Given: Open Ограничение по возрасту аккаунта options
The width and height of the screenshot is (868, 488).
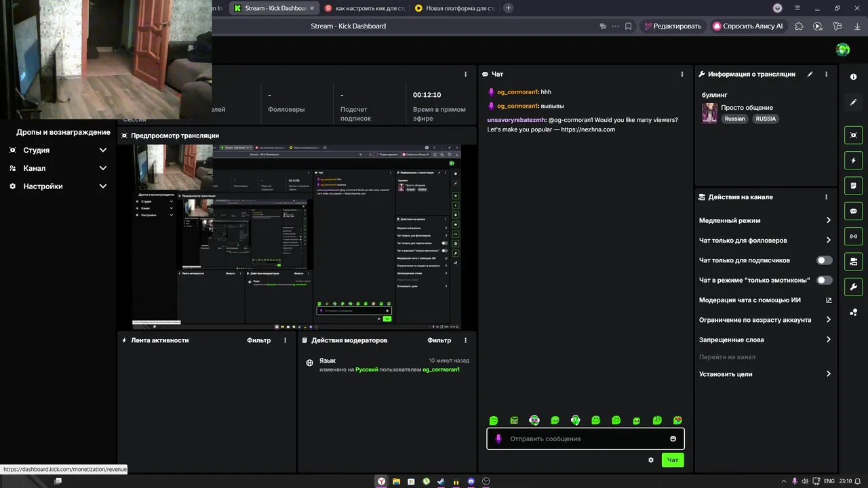Looking at the screenshot, I should (765, 320).
